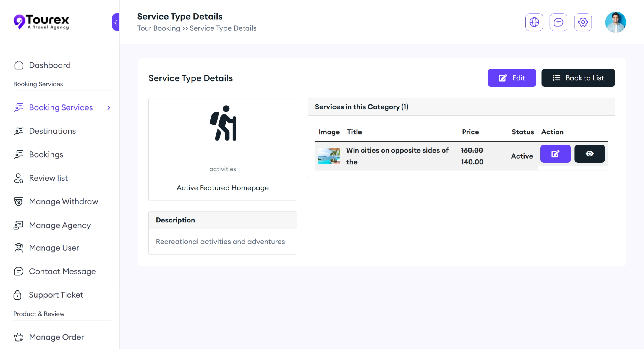
Task: Click the Tour Booking breadcrumb link
Action: [158, 28]
